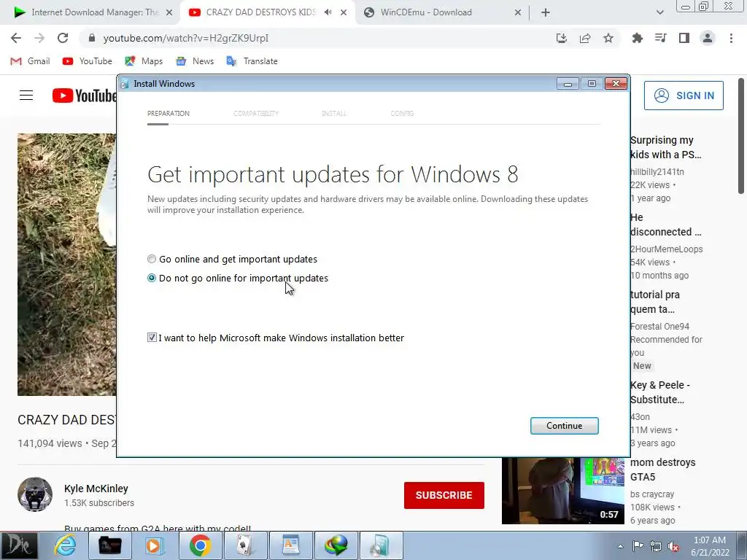Screen dimensions: 747x560
Task: Open 'Key & Peele - Substitute...' video
Action: 660,392
